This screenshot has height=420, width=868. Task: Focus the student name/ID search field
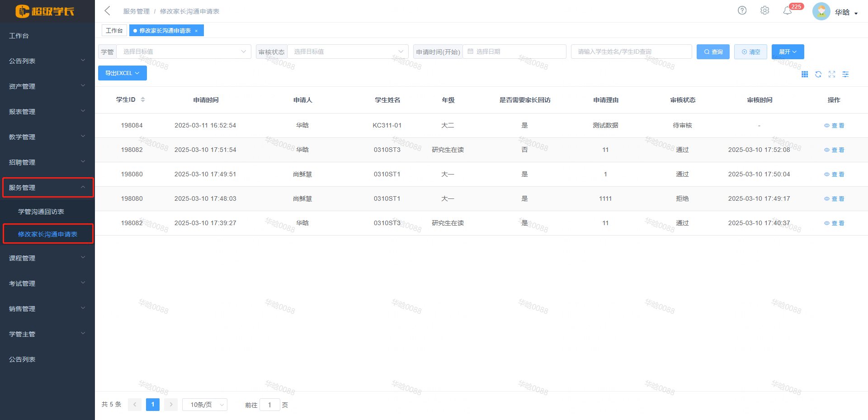tap(631, 52)
